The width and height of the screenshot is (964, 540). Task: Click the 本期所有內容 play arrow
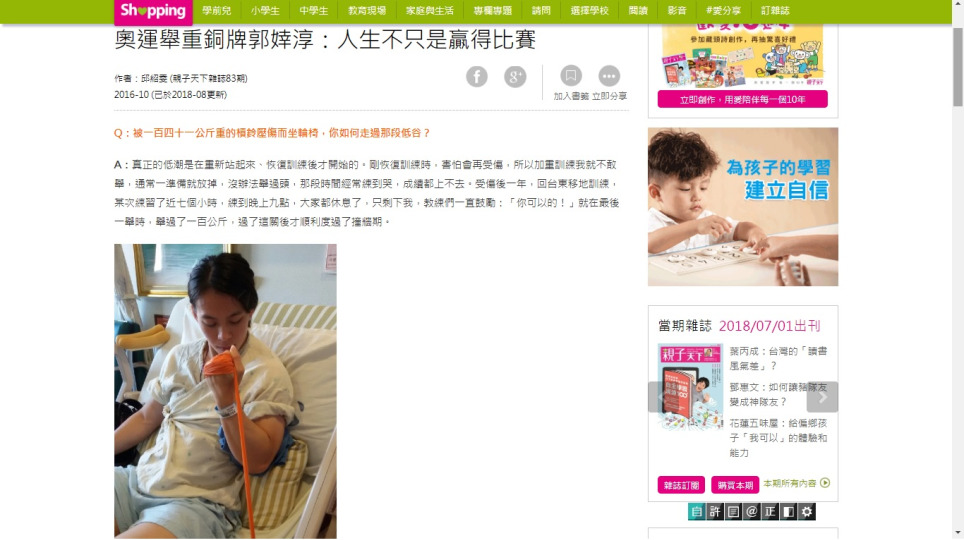825,483
